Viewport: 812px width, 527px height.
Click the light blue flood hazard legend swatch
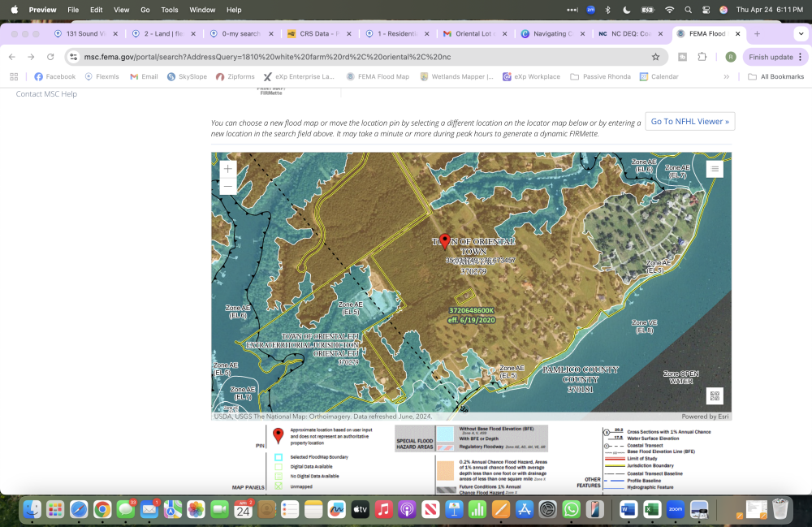pyautogui.click(x=445, y=433)
